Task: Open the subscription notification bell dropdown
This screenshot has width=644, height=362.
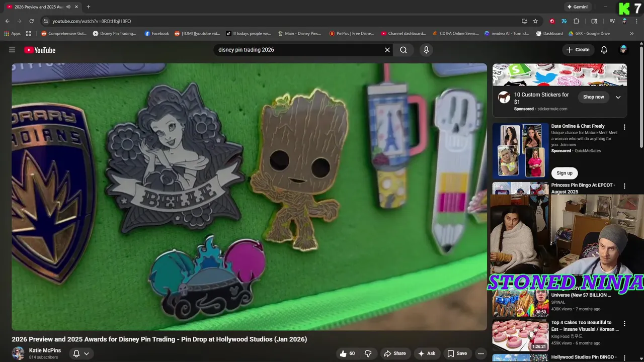Action: coord(81,353)
